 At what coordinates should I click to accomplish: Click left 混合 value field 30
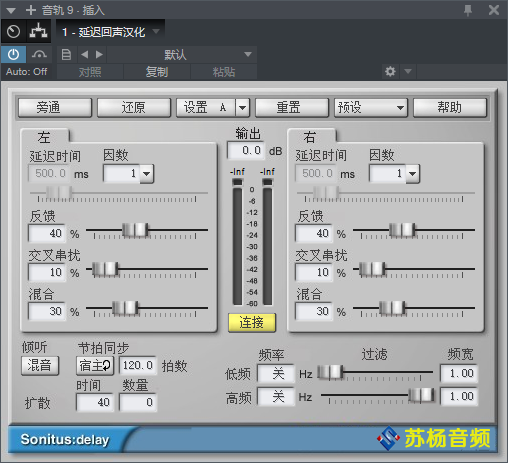[47, 311]
